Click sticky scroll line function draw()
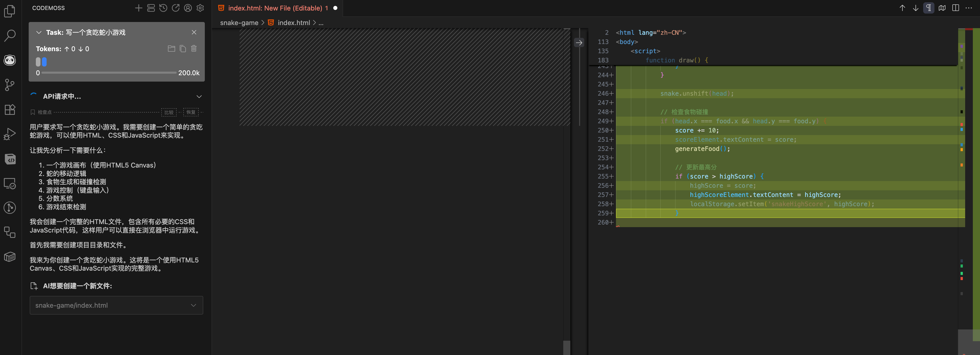This screenshot has width=980, height=355. (x=677, y=60)
